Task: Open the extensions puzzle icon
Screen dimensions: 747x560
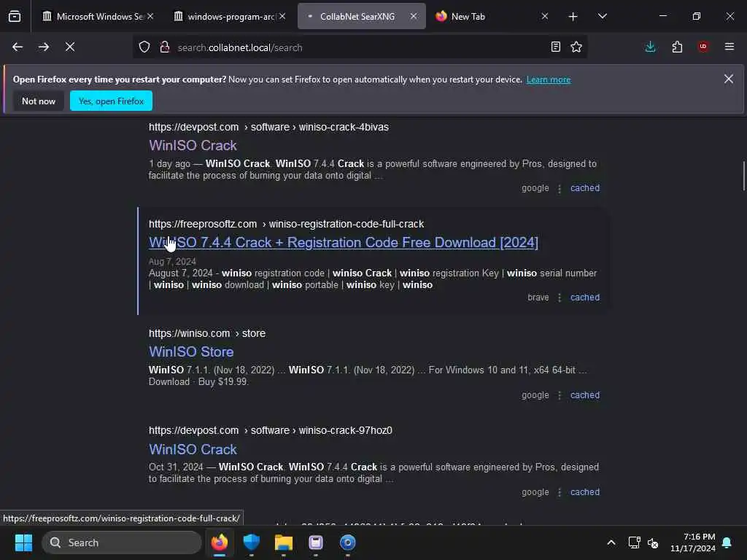Action: 677,47
